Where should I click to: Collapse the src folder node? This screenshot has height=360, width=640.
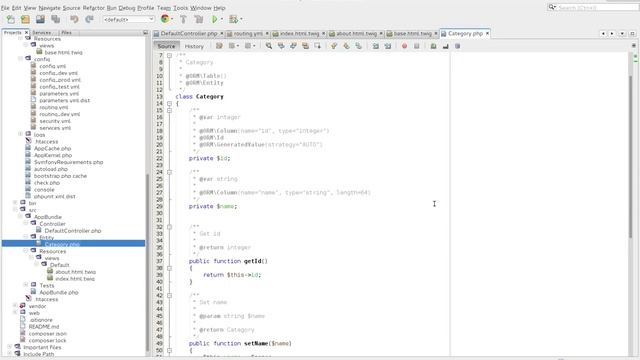click(x=15, y=209)
